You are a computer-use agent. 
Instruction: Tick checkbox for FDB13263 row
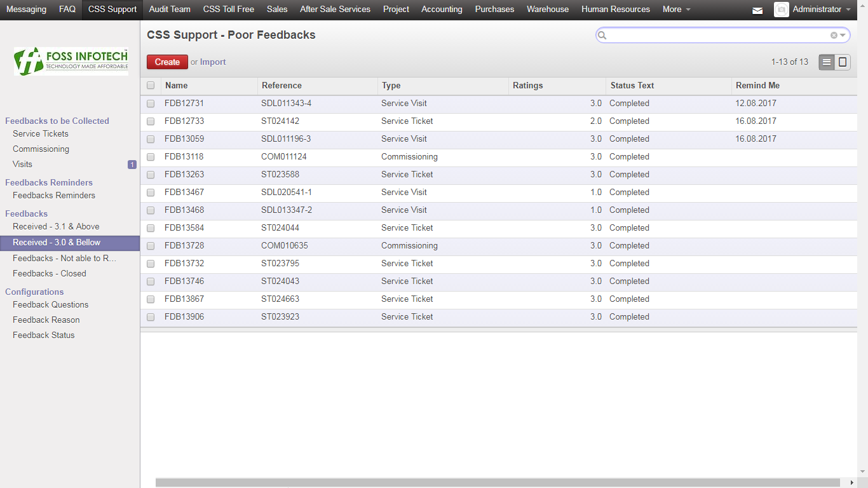pos(151,175)
